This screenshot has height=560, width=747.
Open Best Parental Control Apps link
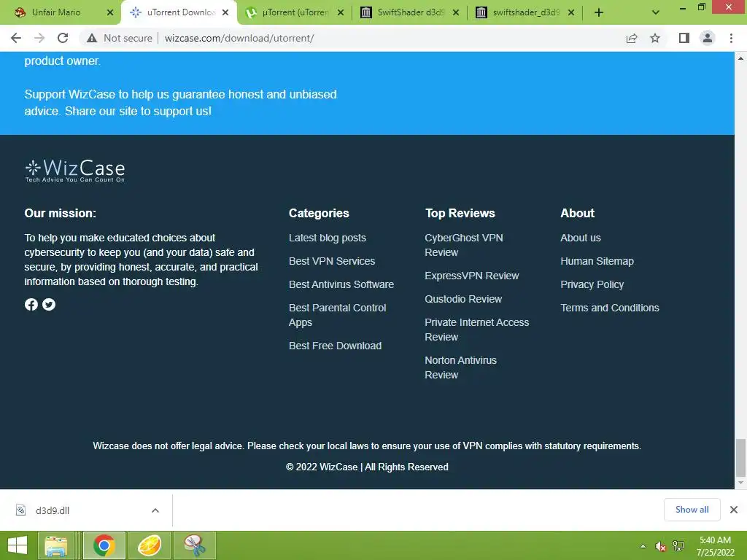[337, 315]
